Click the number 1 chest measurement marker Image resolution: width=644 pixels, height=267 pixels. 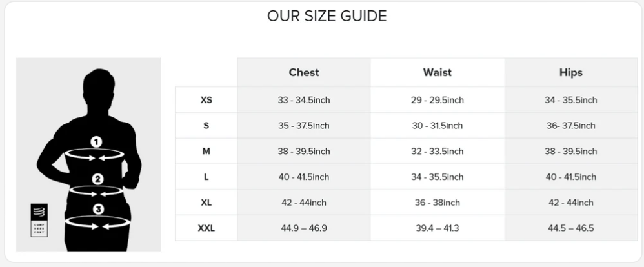coord(96,142)
